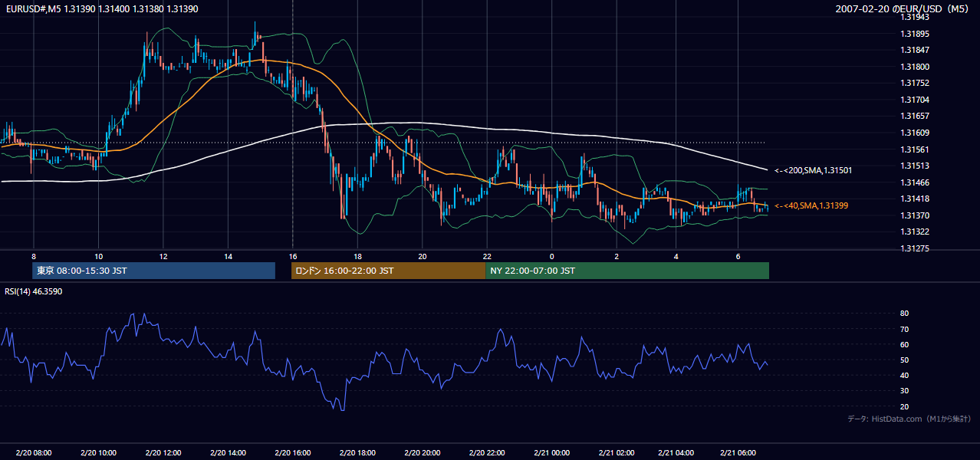The height and width of the screenshot is (460, 980).
Task: Click price axis value 1.31418
Action: coord(915,199)
